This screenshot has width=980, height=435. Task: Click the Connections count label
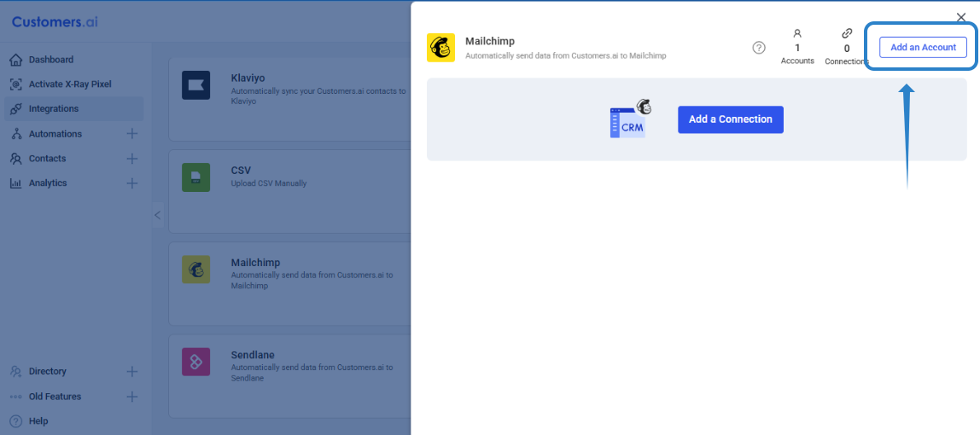tap(847, 61)
